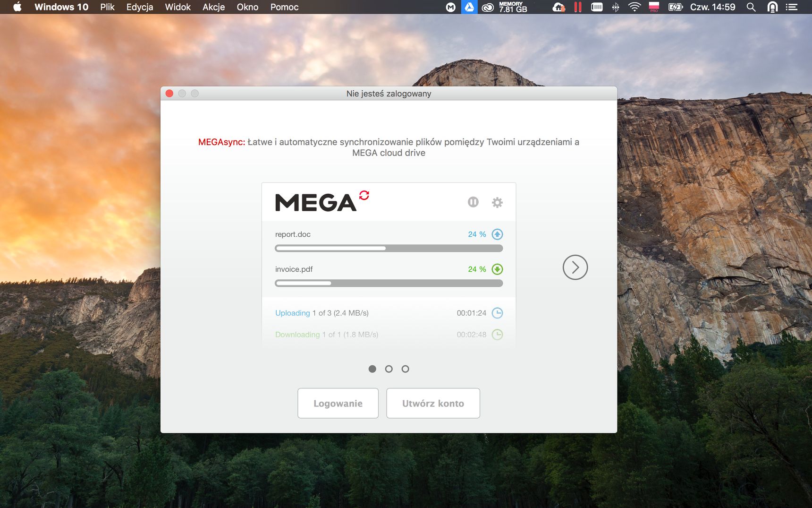Close the Nie jesteś zalogowany window
The height and width of the screenshot is (508, 812).
click(169, 94)
